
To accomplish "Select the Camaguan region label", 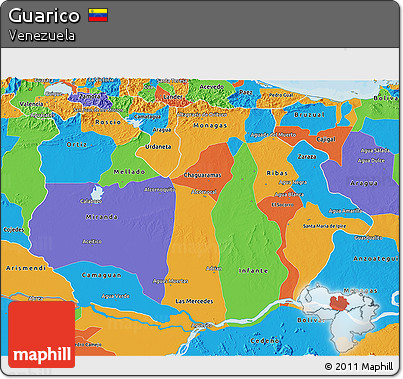I will [102, 275].
